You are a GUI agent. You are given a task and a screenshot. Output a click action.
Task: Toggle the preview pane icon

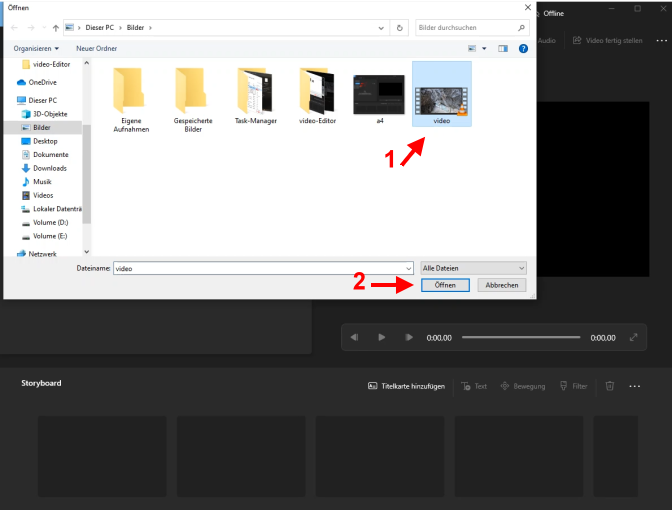pos(503,48)
